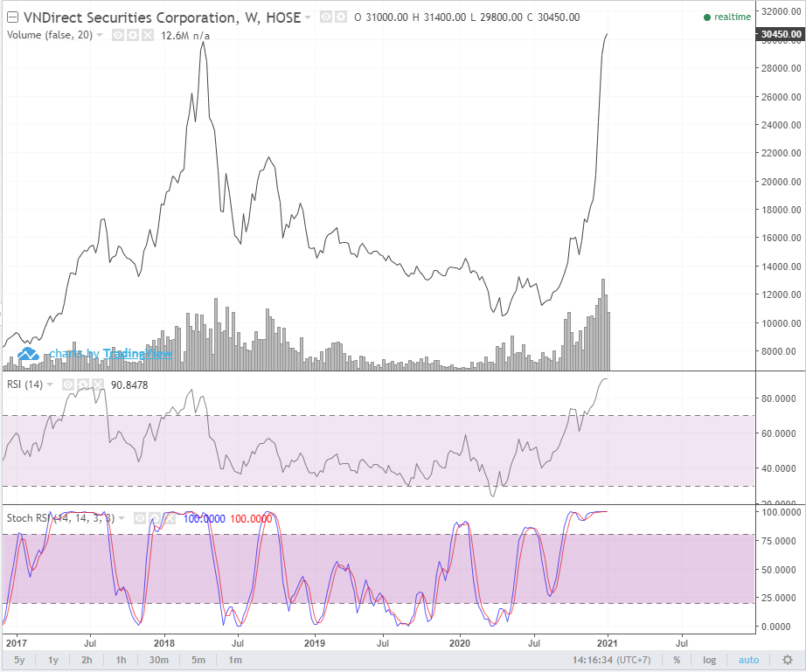Select the 2h date range
806x672 pixels.
pos(87,660)
